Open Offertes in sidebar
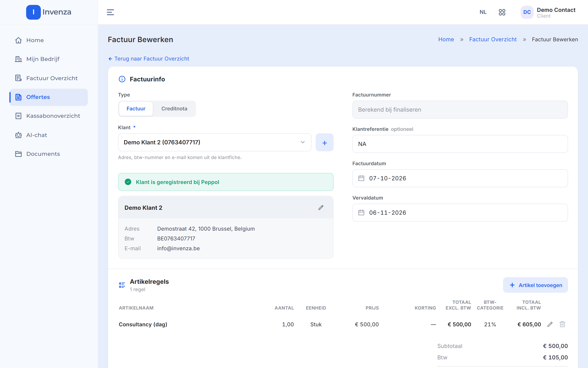Image resolution: width=588 pixels, height=368 pixels. 49,97
